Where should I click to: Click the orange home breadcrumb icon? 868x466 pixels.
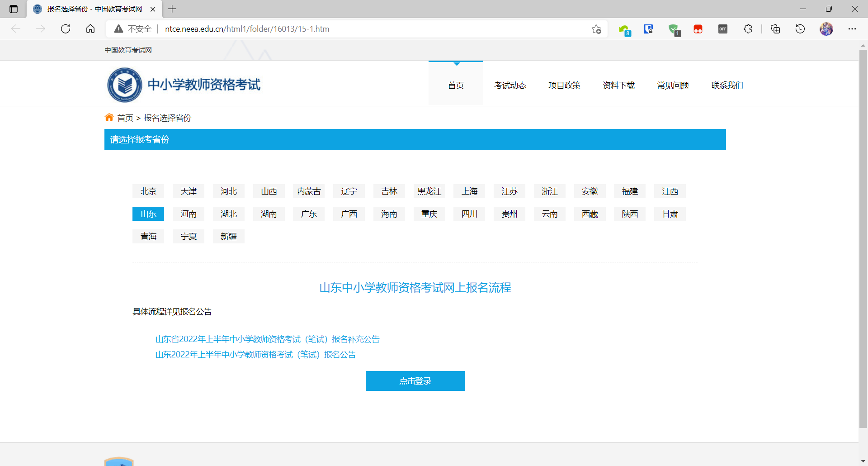pyautogui.click(x=109, y=118)
